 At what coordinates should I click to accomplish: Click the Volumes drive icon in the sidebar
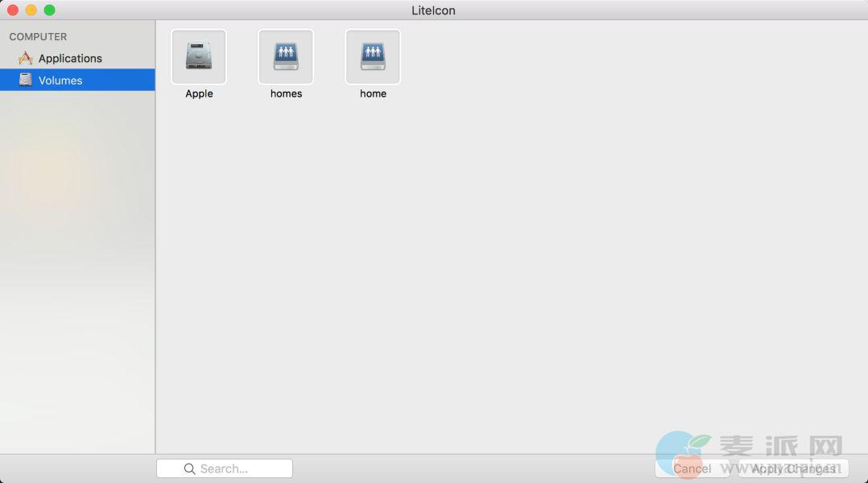(26, 80)
